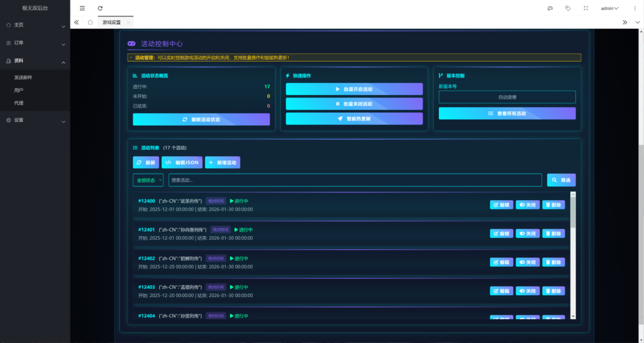Collapse the sidebar with the menu-fold icon

82,8
